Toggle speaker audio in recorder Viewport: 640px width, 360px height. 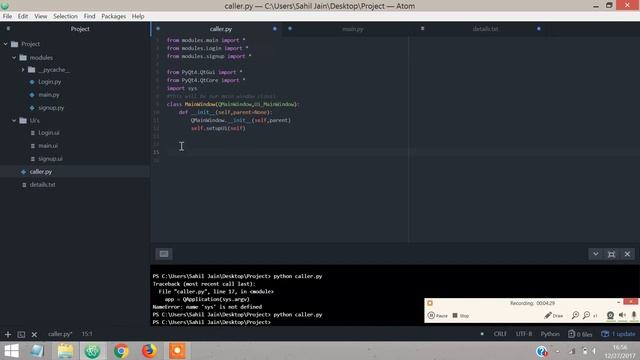coord(622,315)
